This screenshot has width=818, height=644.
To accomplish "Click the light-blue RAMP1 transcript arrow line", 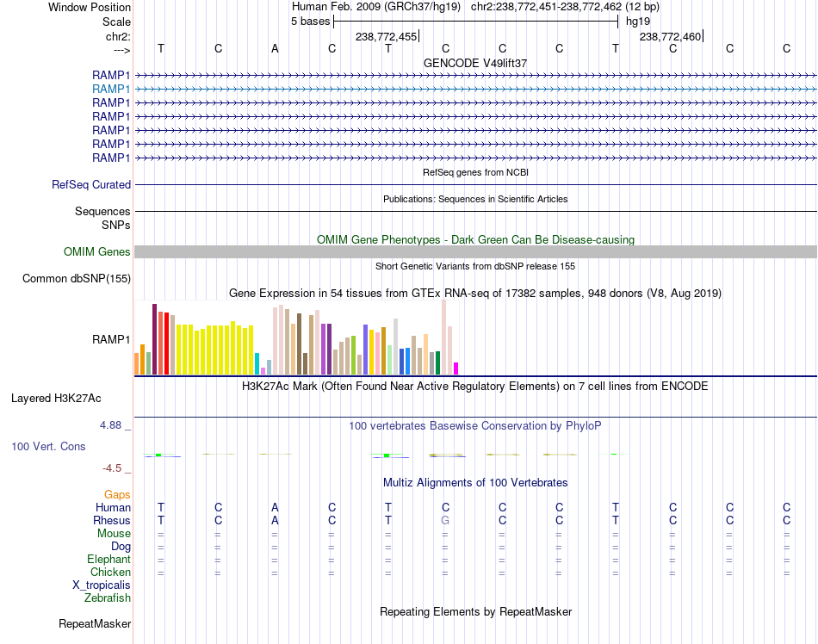I will tap(476, 90).
